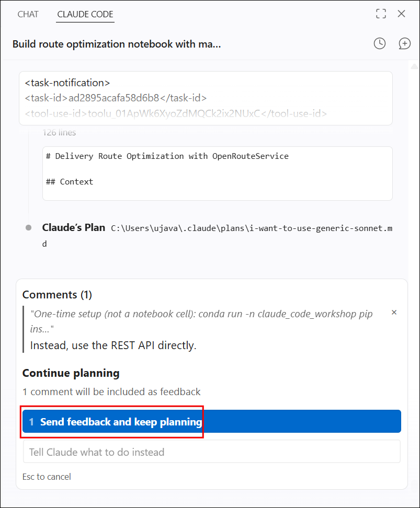Expand the 126 lines plan preview
420x508 pixels.
59,133
